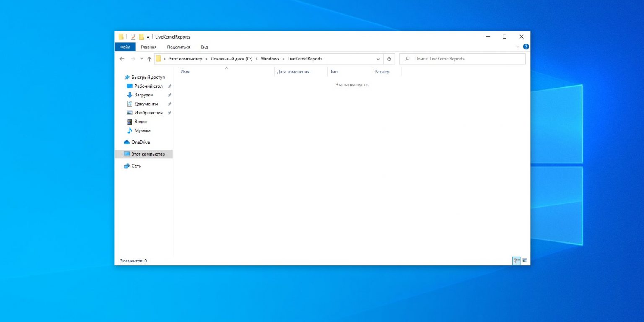Click the New Folder icon in title bar
This screenshot has width=644, height=322.
(x=141, y=37)
